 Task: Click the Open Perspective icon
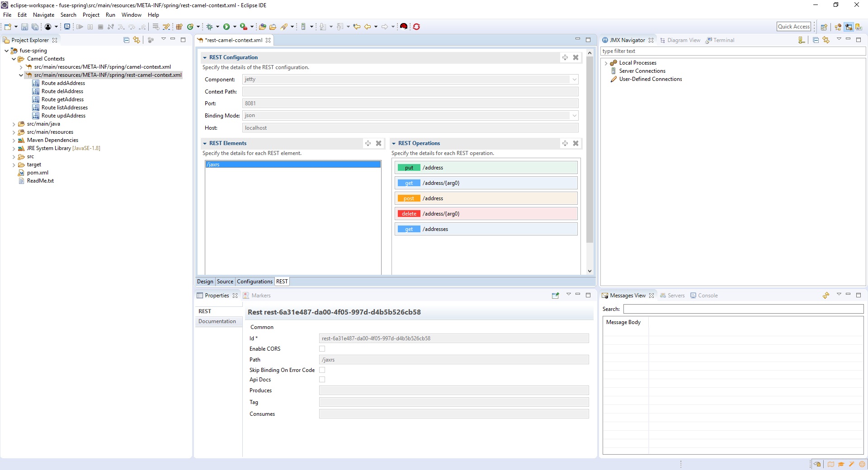coord(824,27)
